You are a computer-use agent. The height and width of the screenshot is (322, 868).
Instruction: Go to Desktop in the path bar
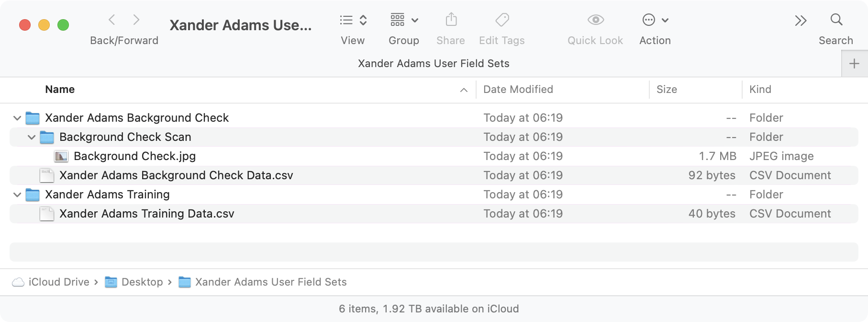point(142,282)
